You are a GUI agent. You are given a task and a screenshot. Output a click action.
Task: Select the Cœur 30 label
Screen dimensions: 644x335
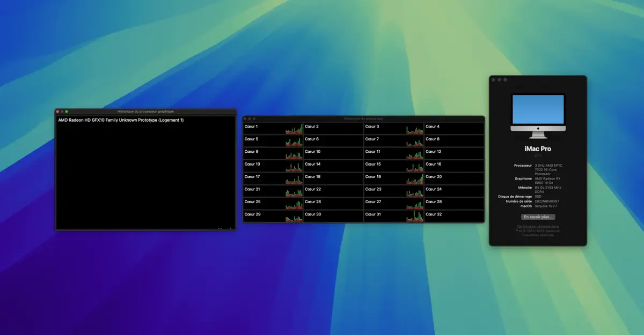click(313, 214)
